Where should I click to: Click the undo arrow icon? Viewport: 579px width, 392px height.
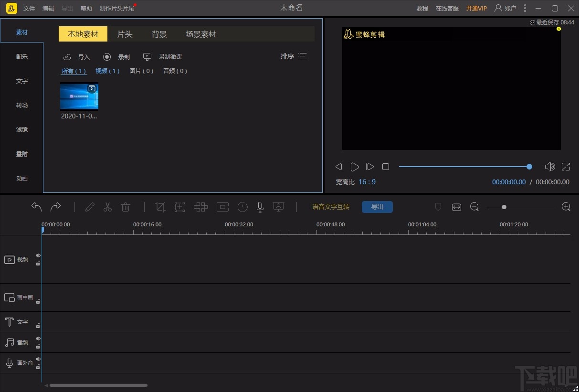[x=37, y=207]
